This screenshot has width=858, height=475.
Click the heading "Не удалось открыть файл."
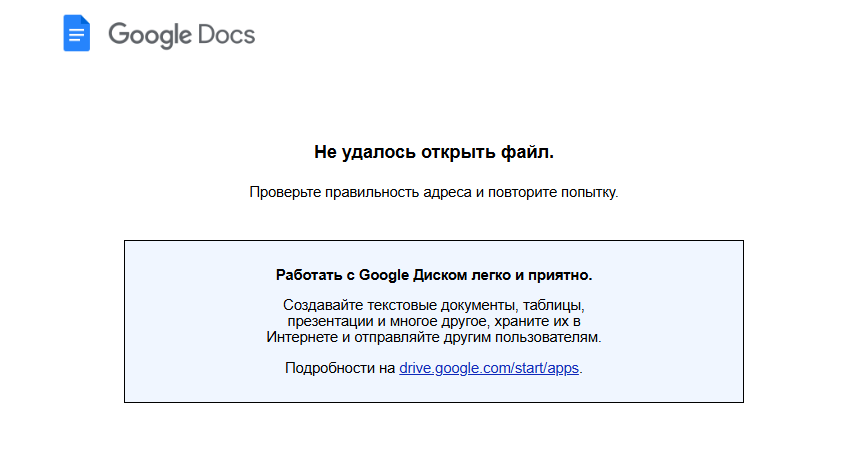(x=434, y=152)
